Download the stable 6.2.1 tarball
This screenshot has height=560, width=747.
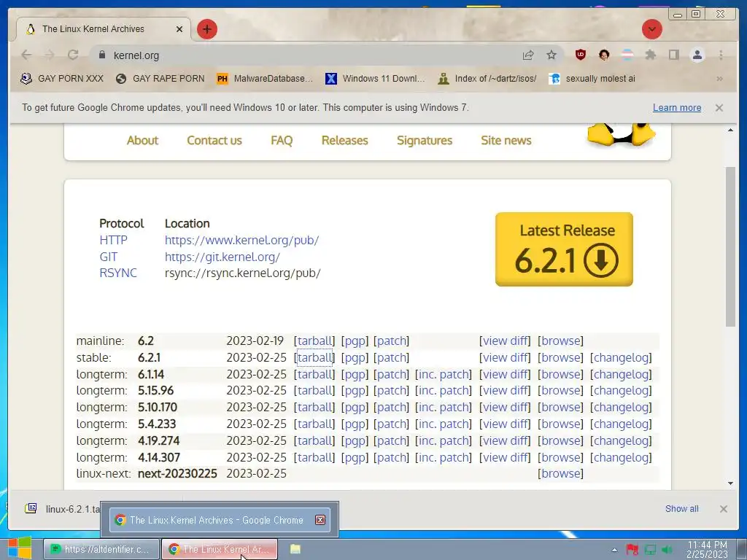[314, 357]
